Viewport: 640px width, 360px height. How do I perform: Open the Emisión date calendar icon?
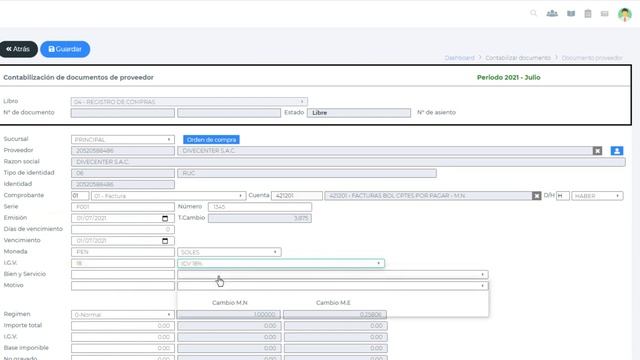pyautogui.click(x=165, y=218)
